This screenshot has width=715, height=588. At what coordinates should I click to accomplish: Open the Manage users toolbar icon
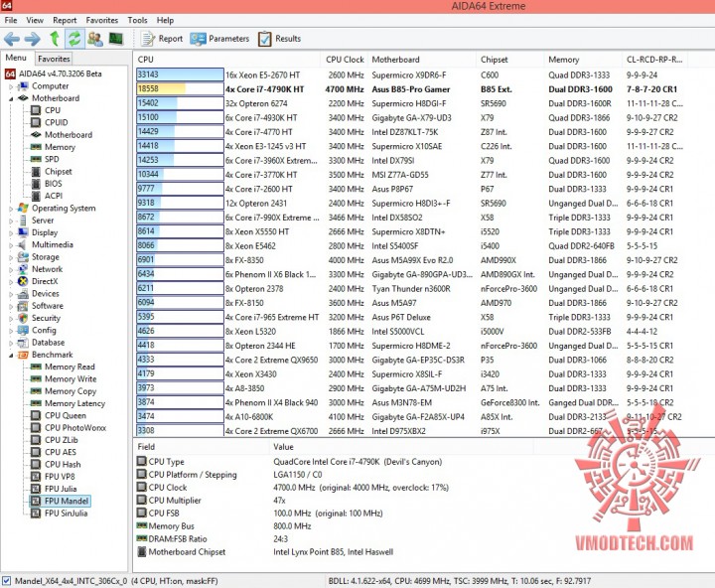click(x=95, y=39)
